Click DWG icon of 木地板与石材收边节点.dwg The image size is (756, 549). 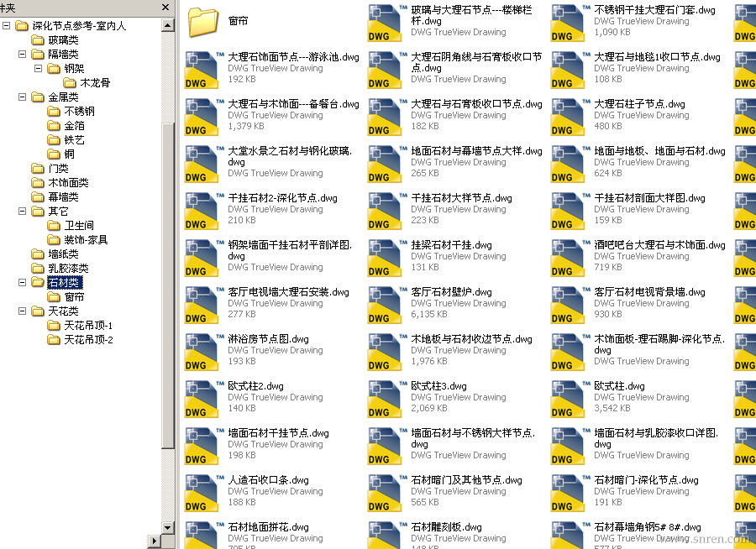click(383, 352)
